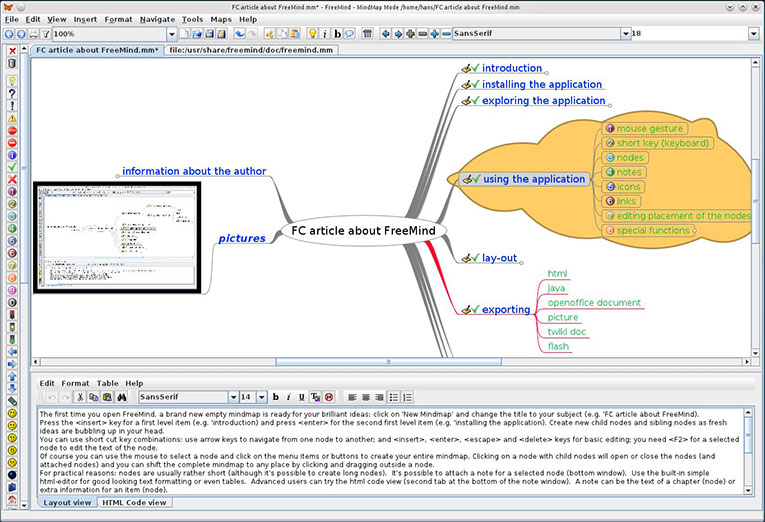Open the note editor SansSerif font dropdown
The image size is (765, 522).
tap(233, 397)
